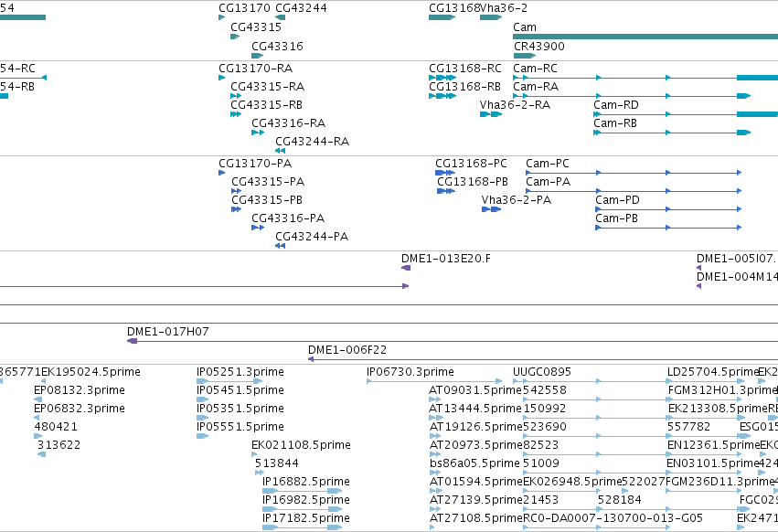Select EST AT09031.5prime

tap(475, 390)
